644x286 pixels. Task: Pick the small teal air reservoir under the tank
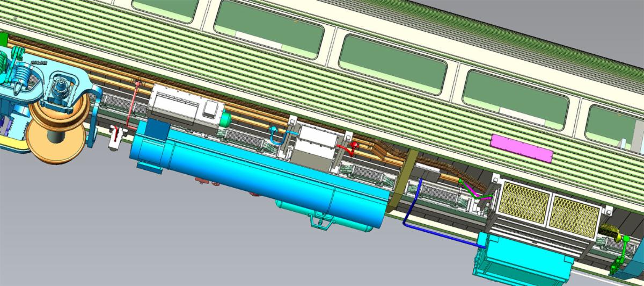[324, 215]
